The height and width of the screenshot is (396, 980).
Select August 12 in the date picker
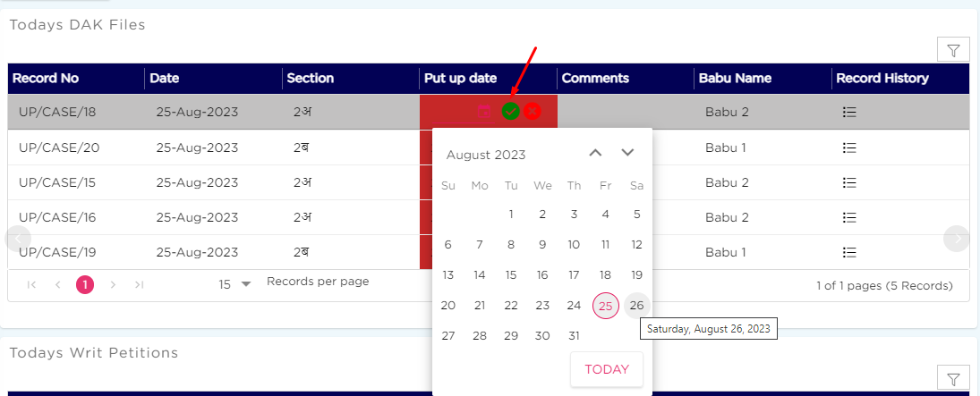637,245
